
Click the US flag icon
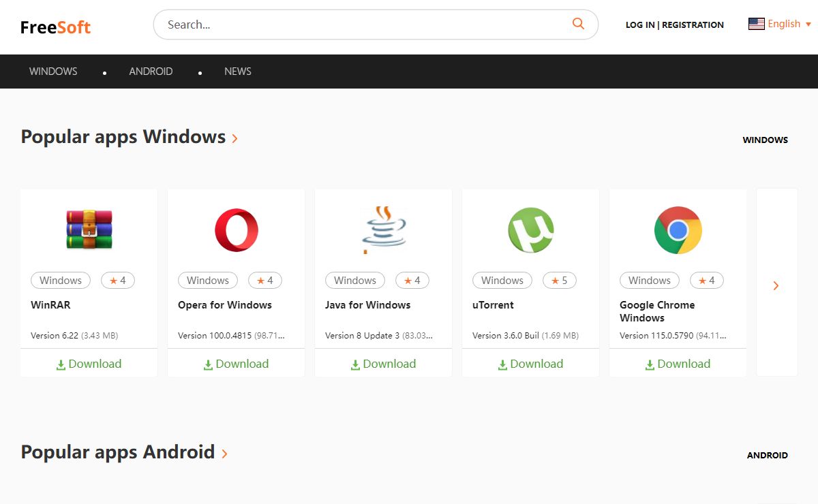pos(756,24)
